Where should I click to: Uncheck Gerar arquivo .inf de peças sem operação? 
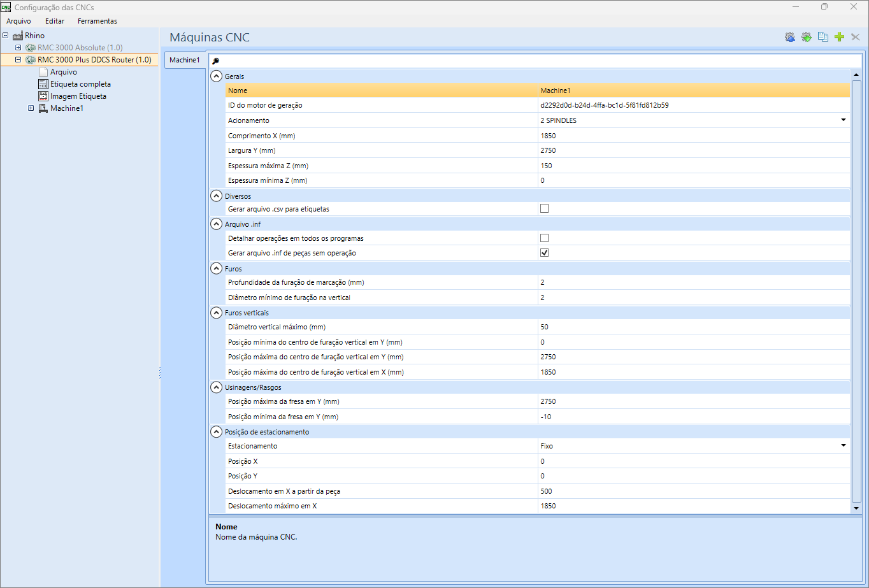point(544,252)
